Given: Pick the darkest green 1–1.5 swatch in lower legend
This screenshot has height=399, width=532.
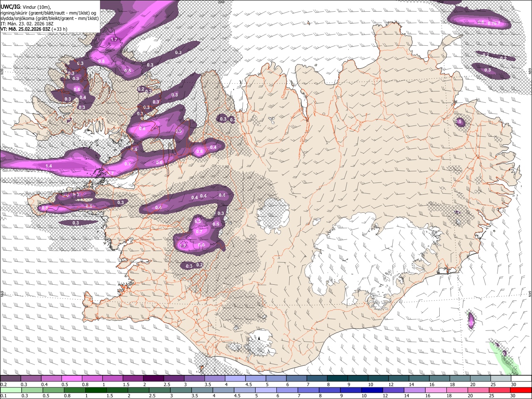Looking at the screenshot, I should pos(96,390).
